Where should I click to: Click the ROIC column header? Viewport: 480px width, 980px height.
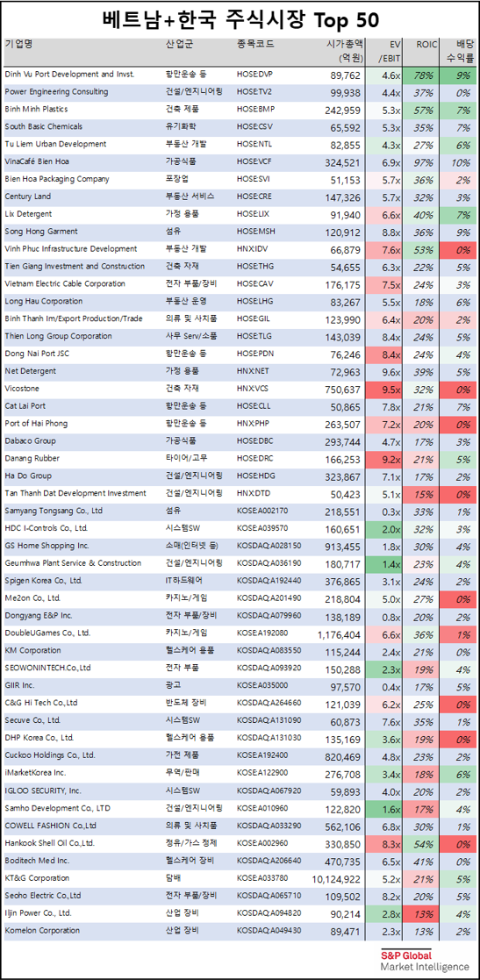tap(426, 45)
